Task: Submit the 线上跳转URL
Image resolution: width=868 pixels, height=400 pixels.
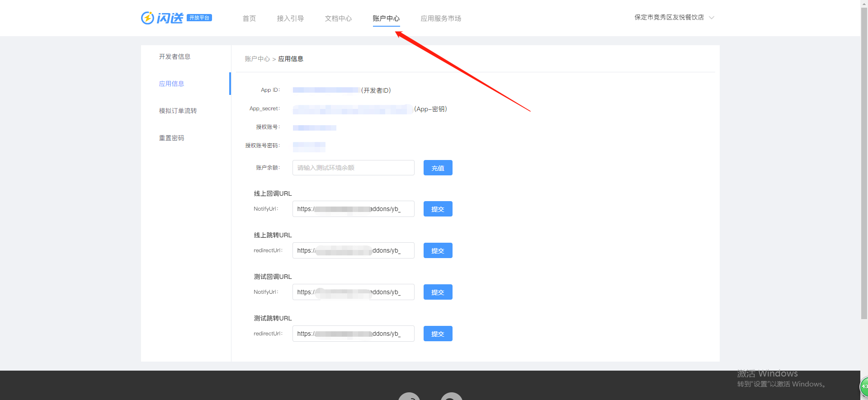Action: pyautogui.click(x=438, y=250)
